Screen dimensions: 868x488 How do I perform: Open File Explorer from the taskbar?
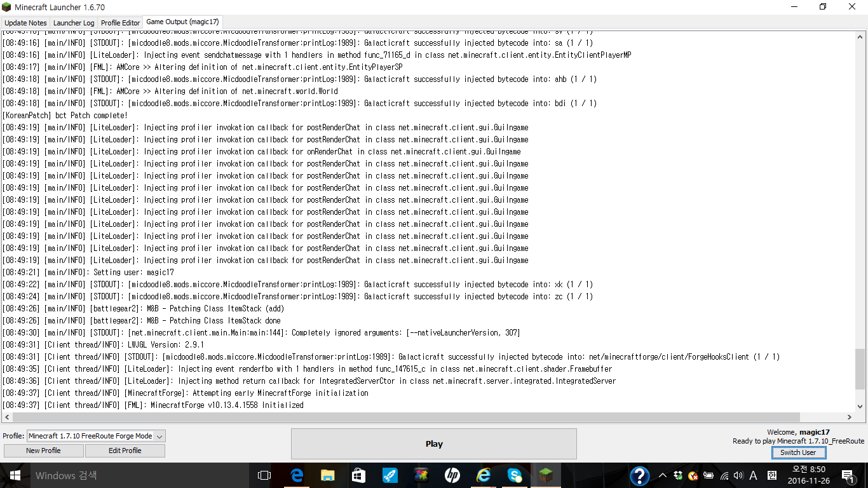[328, 475]
